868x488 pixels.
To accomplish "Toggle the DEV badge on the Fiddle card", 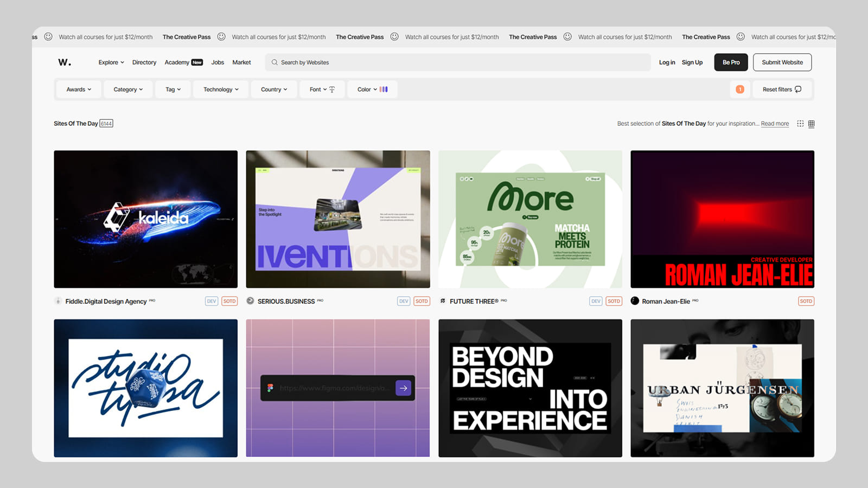I will 211,301.
